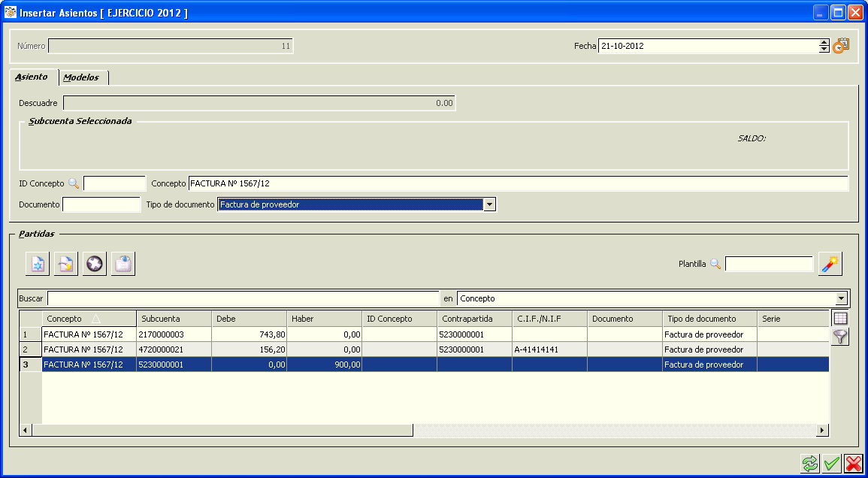Click the Debe value 743,80
This screenshot has height=478, width=868.
[x=249, y=334]
